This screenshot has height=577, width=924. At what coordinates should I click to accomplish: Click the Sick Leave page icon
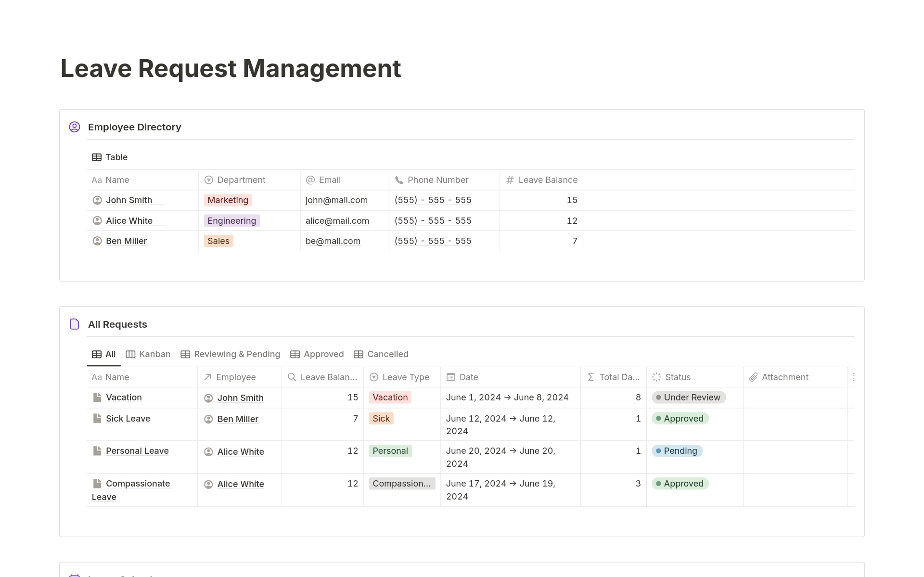97,418
